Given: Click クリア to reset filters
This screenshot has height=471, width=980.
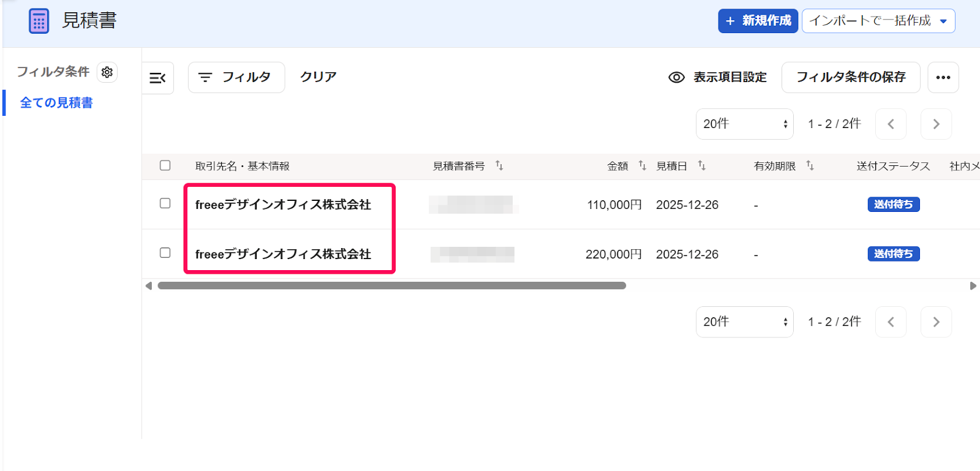Looking at the screenshot, I should [x=318, y=77].
